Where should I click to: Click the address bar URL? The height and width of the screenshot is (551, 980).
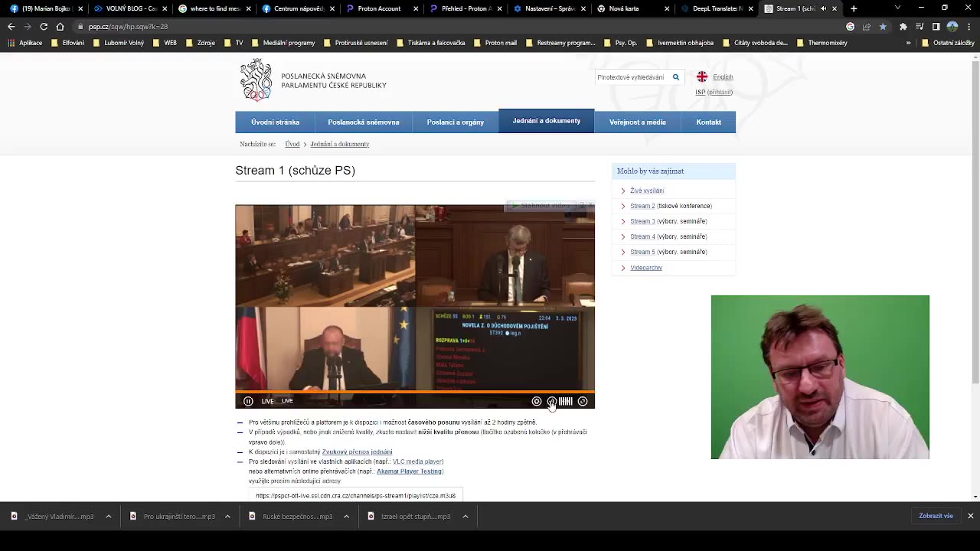click(128, 27)
